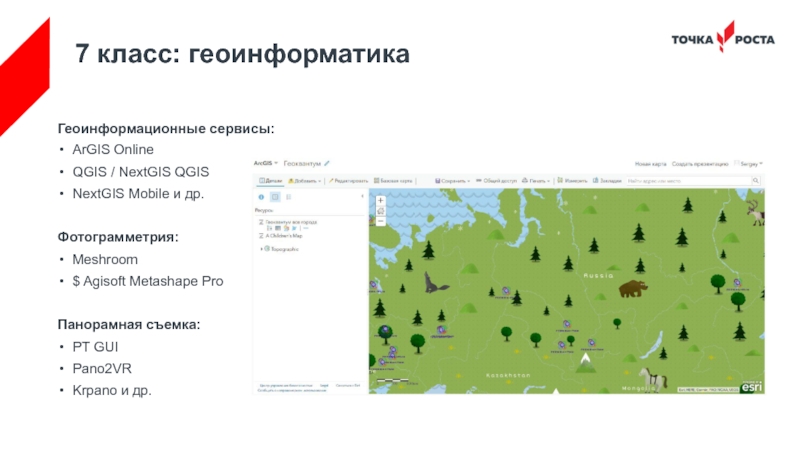Click Создать презентацию link
The width and height of the screenshot is (800, 450).
point(699,164)
